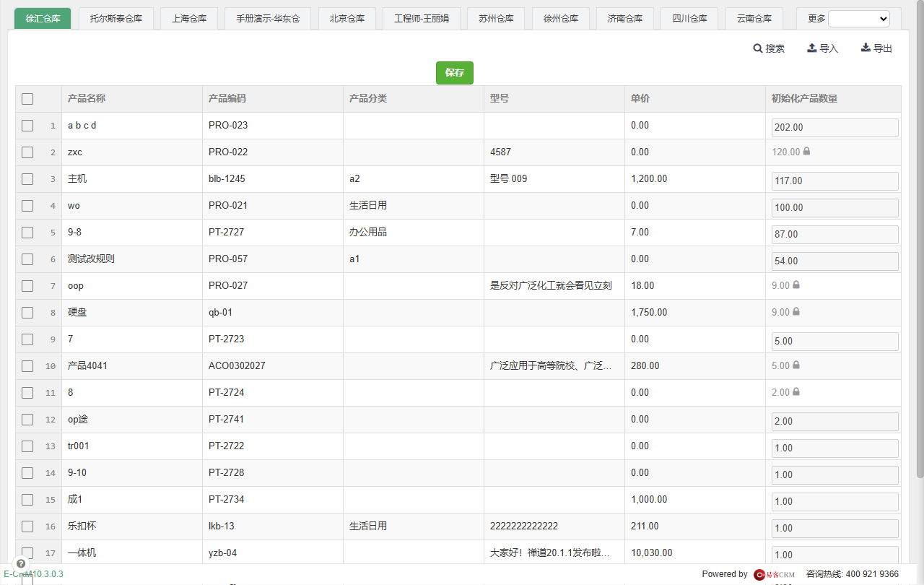This screenshot has width=924, height=585.
Task: Click the 产品名称 column header
Action: coord(87,98)
